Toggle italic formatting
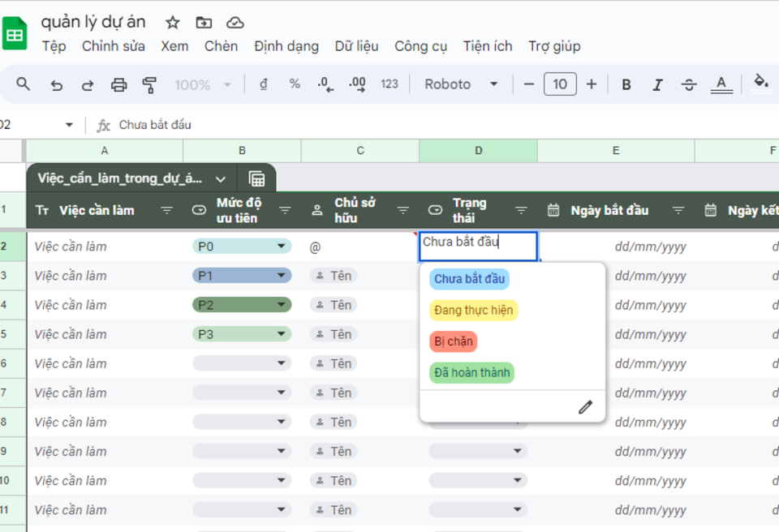779x532 pixels. 657,84
